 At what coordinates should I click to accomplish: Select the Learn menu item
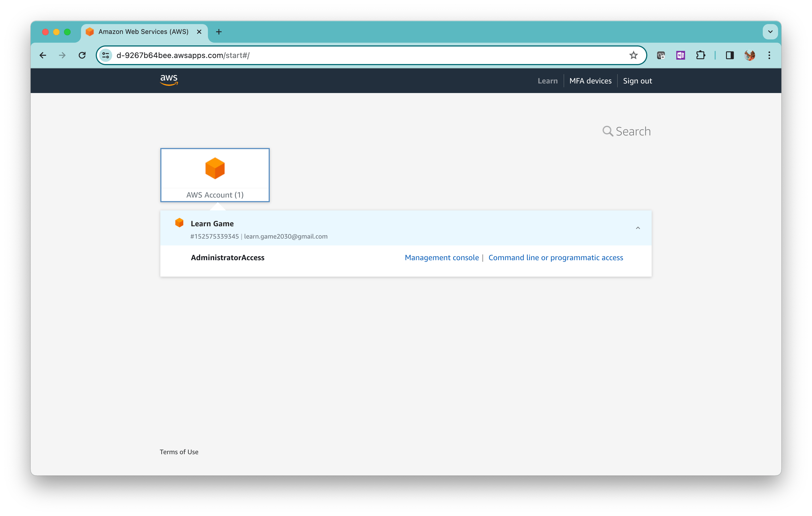(548, 81)
